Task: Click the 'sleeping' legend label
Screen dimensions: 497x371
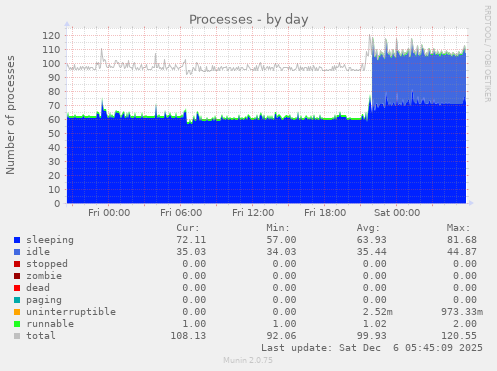Action: (50, 240)
